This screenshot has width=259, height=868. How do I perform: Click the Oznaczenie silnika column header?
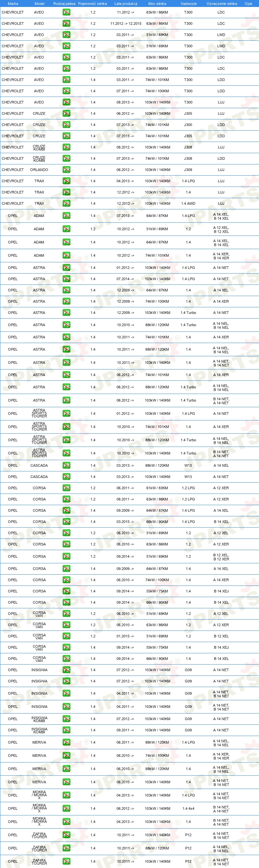pos(222,4)
